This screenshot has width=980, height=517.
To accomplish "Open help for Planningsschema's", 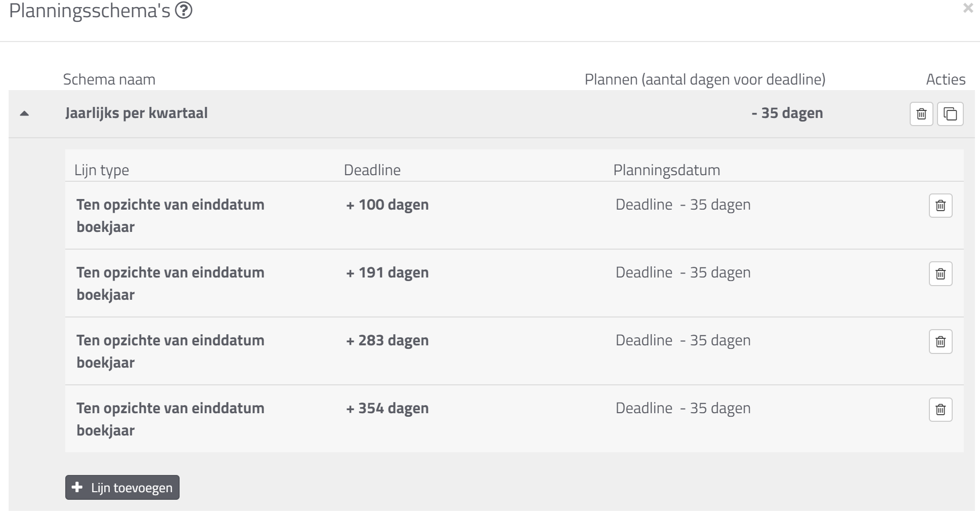I will (184, 11).
